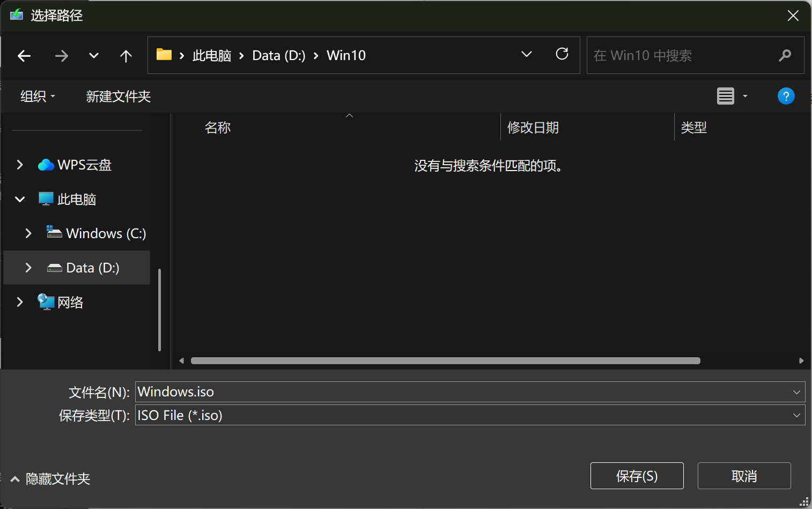Click the left arrow of horizontal scrollbar
The image size is (812, 509).
pos(181,360)
